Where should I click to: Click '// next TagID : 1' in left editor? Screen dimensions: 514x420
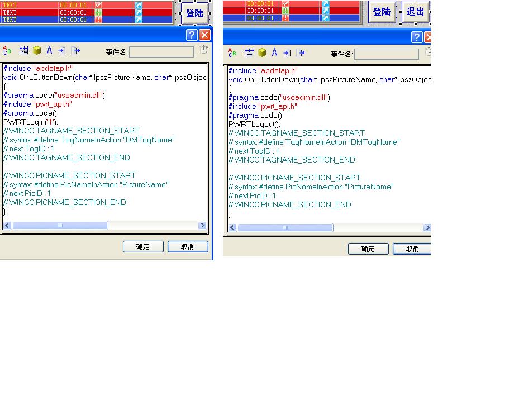tap(28, 149)
